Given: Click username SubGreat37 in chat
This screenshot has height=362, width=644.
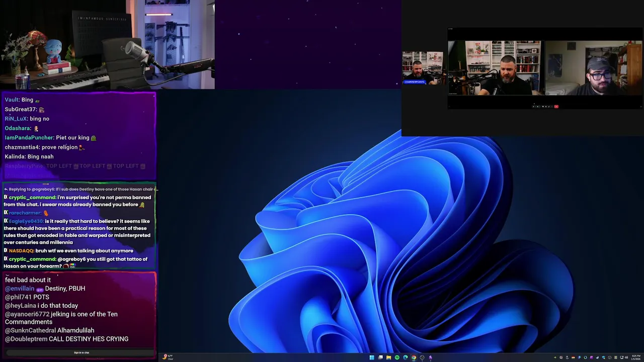Looking at the screenshot, I should [21, 109].
